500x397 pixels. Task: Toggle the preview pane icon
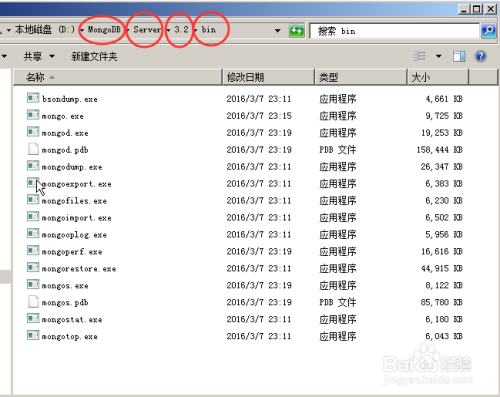[459, 56]
